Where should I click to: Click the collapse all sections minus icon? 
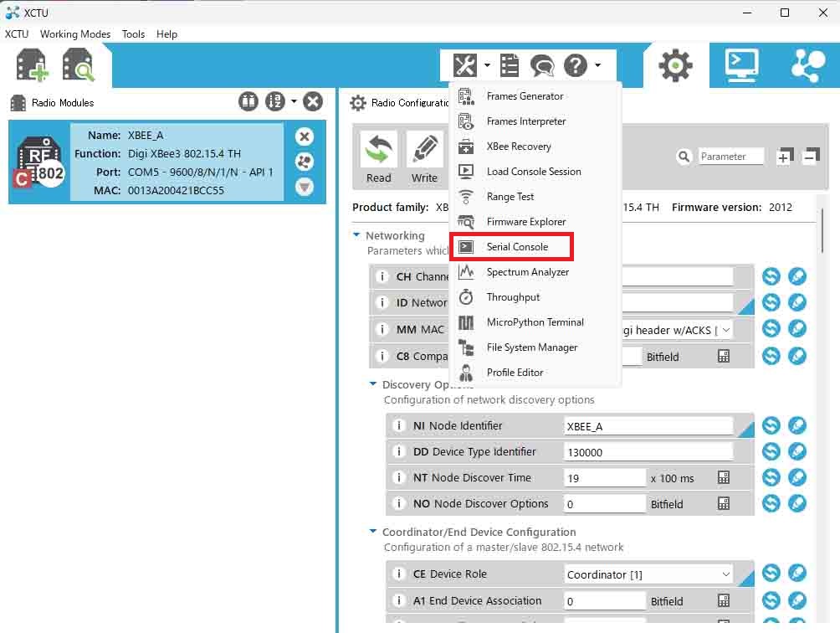pos(811,157)
